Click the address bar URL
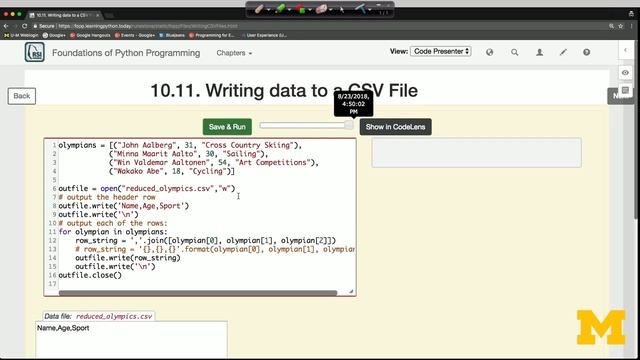This screenshot has height=360, width=640. coord(148,26)
